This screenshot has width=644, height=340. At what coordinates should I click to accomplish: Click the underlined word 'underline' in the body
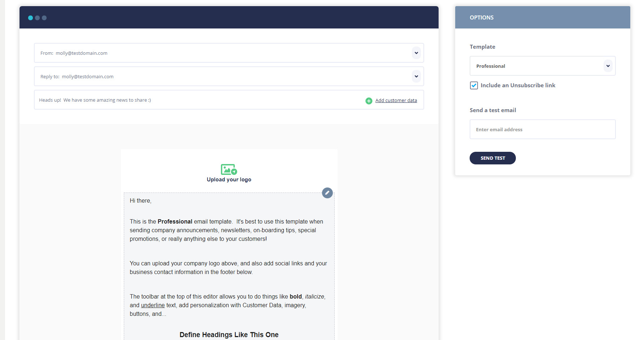153,305
